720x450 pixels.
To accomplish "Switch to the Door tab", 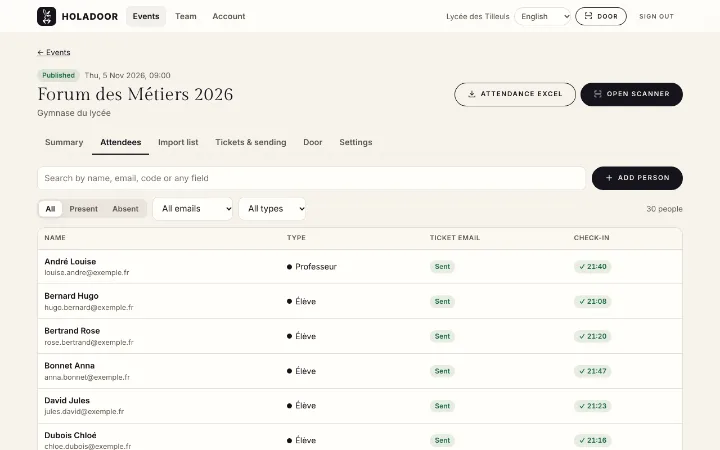I will [313, 142].
